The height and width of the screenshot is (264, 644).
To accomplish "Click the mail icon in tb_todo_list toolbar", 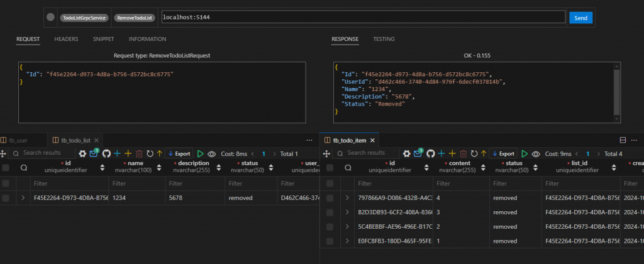I will point(94,153).
